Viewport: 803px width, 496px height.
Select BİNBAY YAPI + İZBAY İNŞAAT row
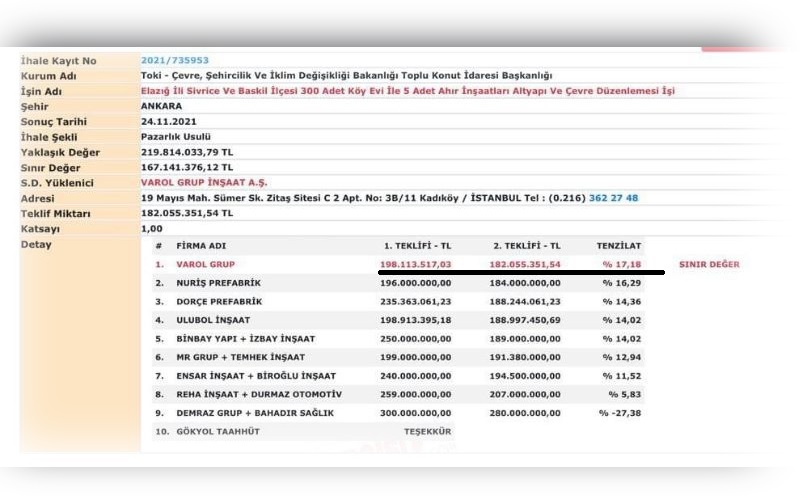click(398, 338)
